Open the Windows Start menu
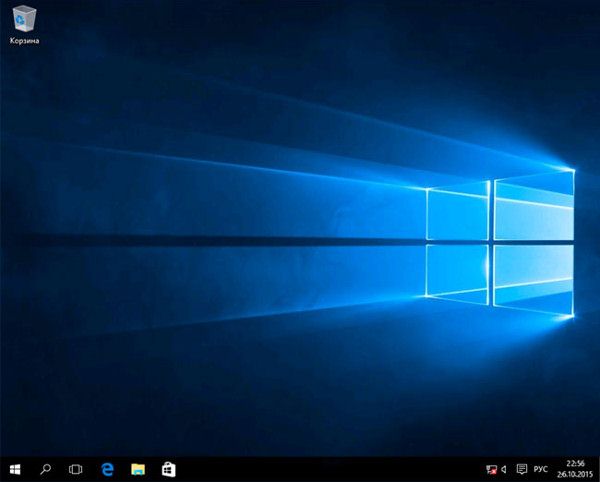Viewport: 600px width, 482px height. tap(15, 469)
